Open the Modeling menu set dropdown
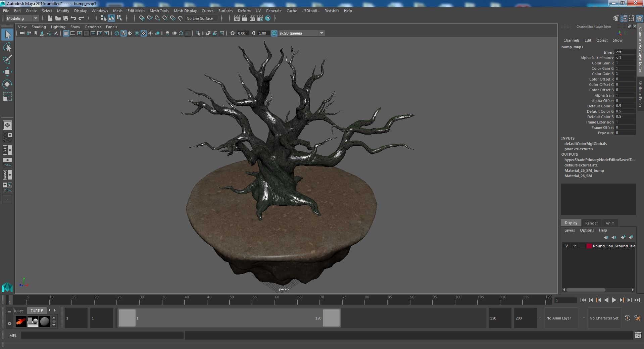 22,18
